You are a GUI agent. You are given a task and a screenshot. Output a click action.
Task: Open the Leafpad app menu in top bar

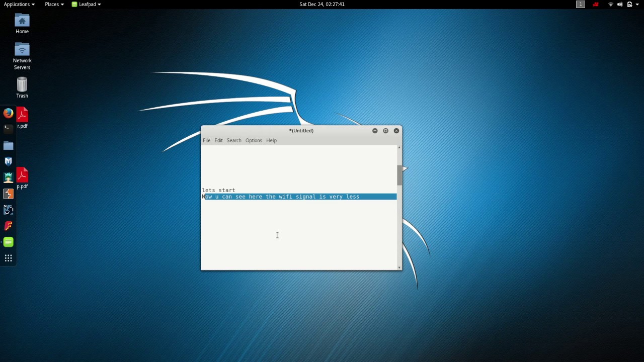(86, 4)
